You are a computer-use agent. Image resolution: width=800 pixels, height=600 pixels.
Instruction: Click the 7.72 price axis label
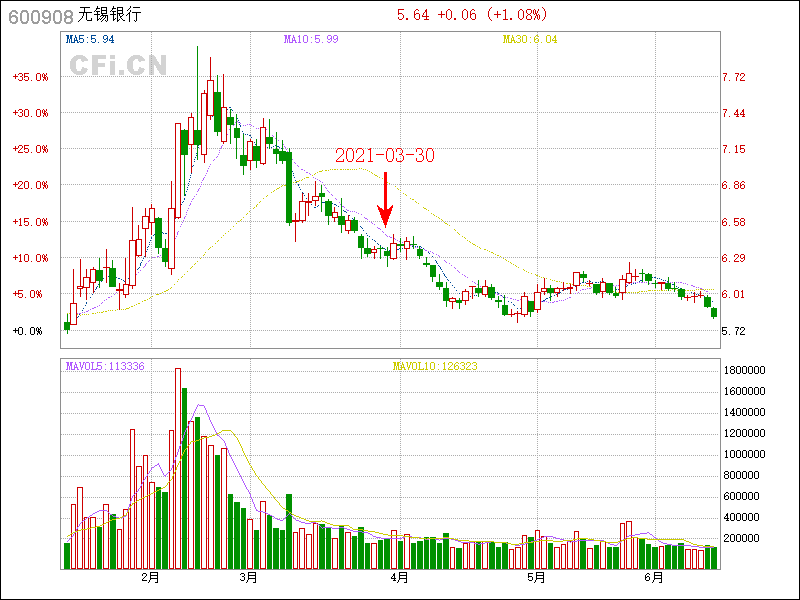(x=734, y=77)
